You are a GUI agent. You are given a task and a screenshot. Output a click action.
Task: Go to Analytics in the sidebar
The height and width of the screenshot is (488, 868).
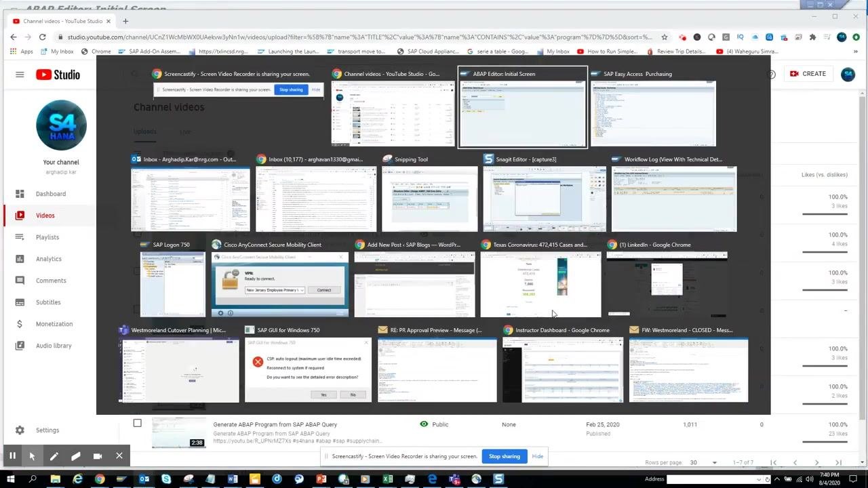coord(47,259)
